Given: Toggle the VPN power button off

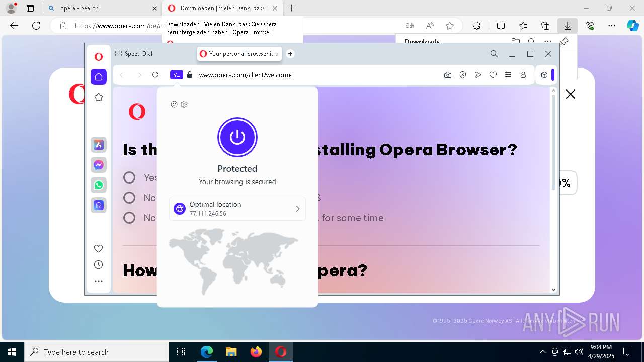Looking at the screenshot, I should (x=237, y=137).
